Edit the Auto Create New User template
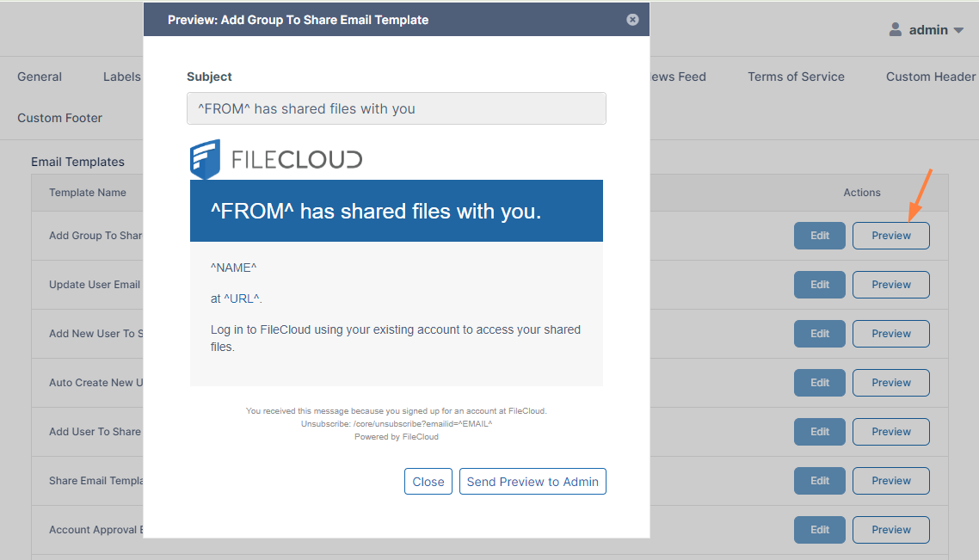Image resolution: width=979 pixels, height=560 pixels. click(x=820, y=383)
